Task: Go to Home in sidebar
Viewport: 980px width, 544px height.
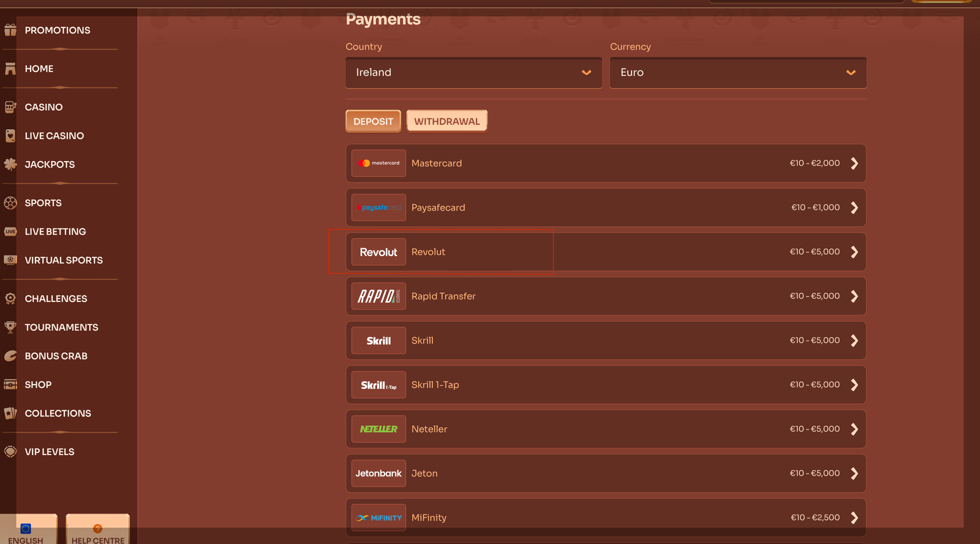Action: coord(39,69)
